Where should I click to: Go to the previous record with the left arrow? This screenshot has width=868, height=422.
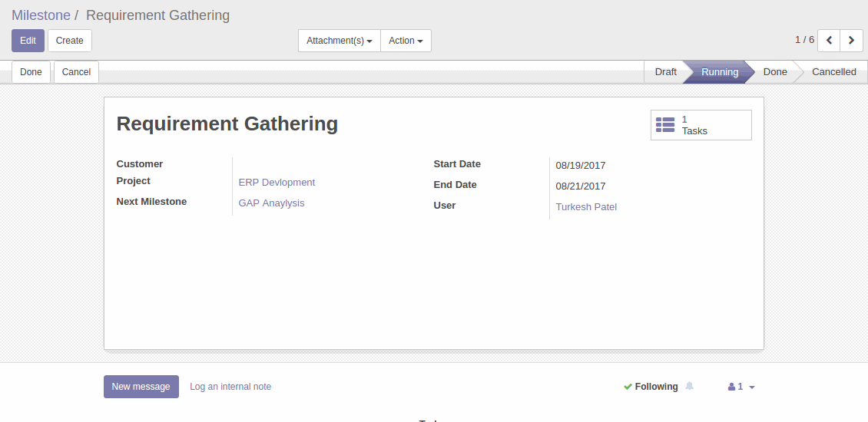coord(829,41)
